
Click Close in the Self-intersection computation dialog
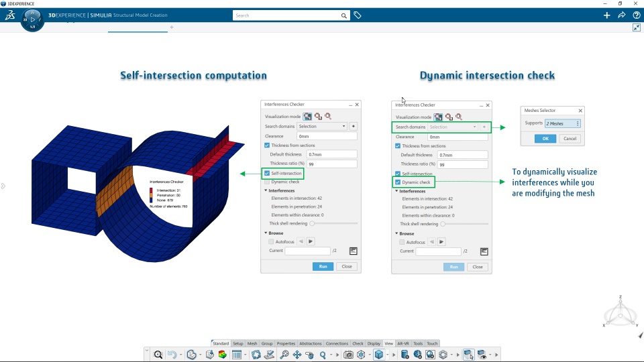click(347, 266)
